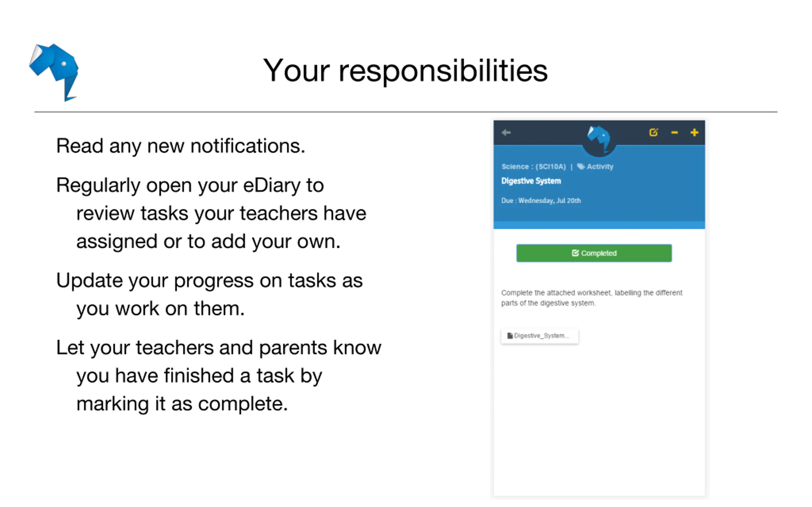The image size is (812, 507).
Task: Click the Activity tag label
Action: click(600, 166)
